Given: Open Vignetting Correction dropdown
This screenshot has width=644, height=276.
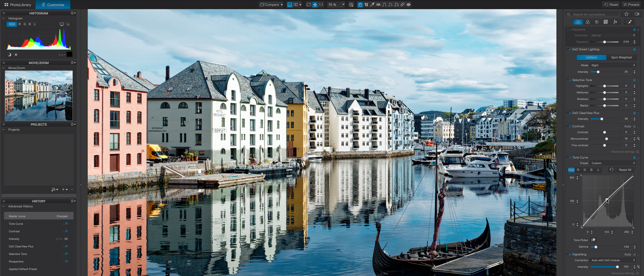Looking at the screenshot, I should click(613, 260).
